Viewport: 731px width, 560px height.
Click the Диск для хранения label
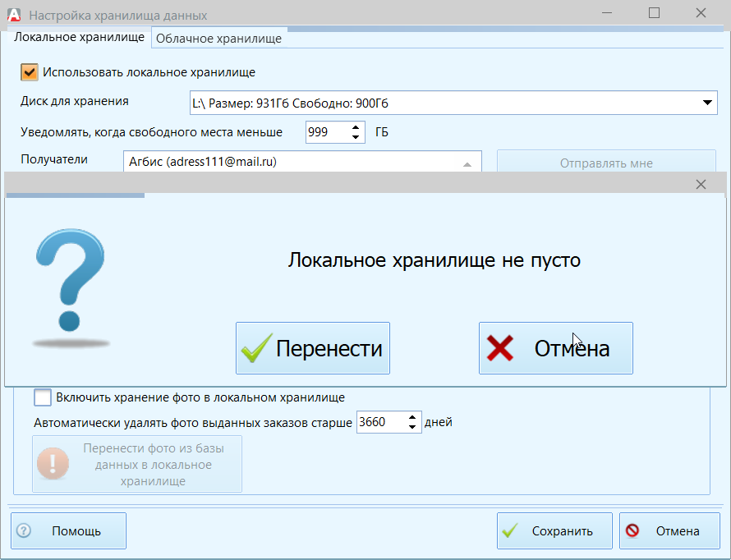[75, 102]
